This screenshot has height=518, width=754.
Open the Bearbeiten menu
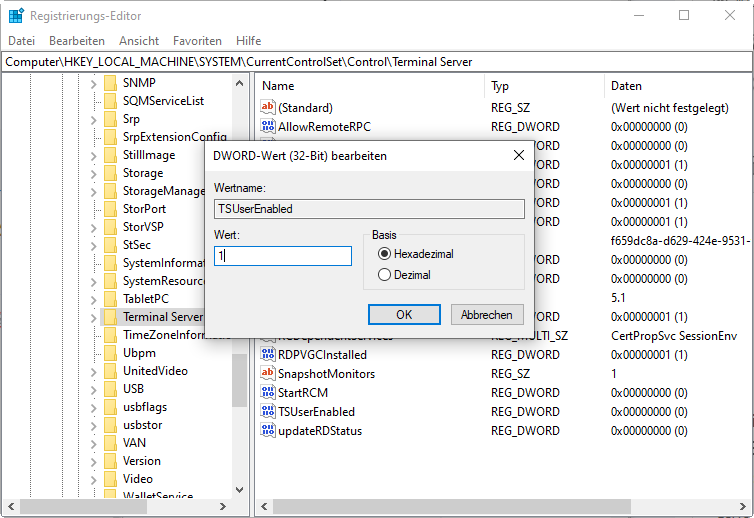click(x=77, y=41)
